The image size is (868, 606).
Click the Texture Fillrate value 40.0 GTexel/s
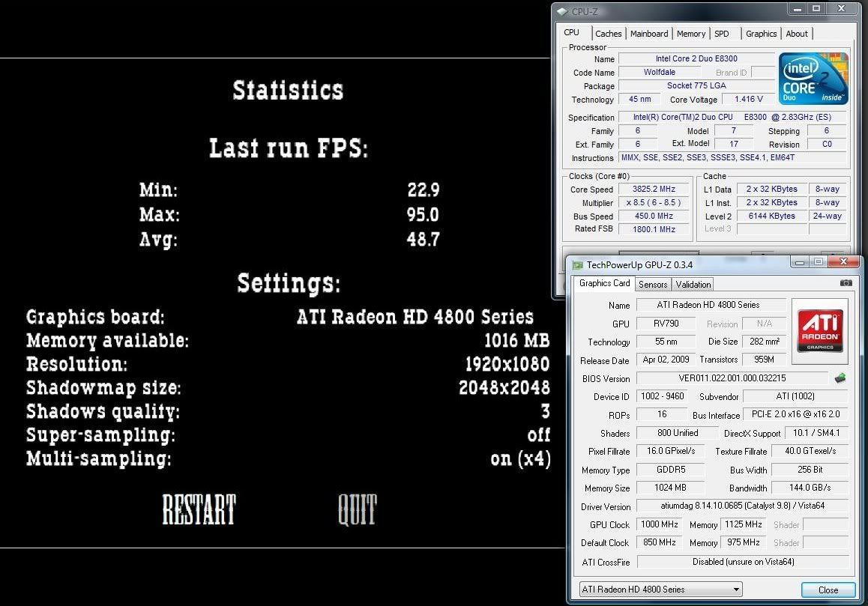point(810,451)
